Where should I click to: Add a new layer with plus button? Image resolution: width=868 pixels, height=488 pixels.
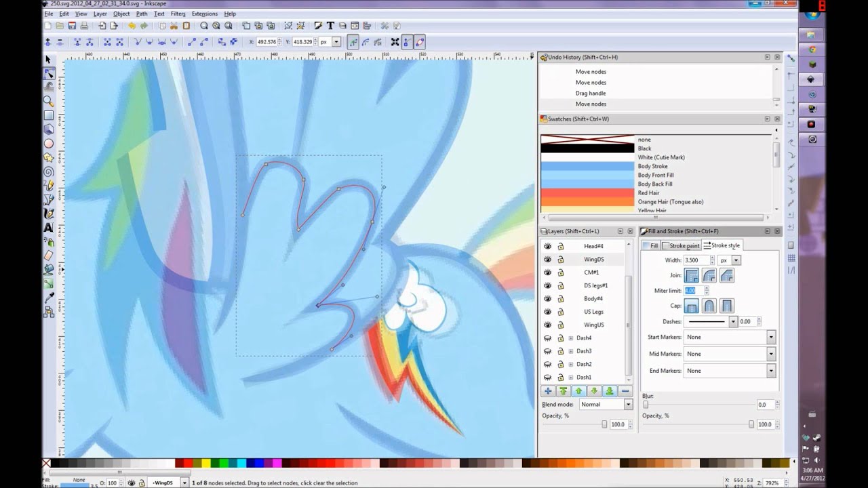[x=548, y=391]
